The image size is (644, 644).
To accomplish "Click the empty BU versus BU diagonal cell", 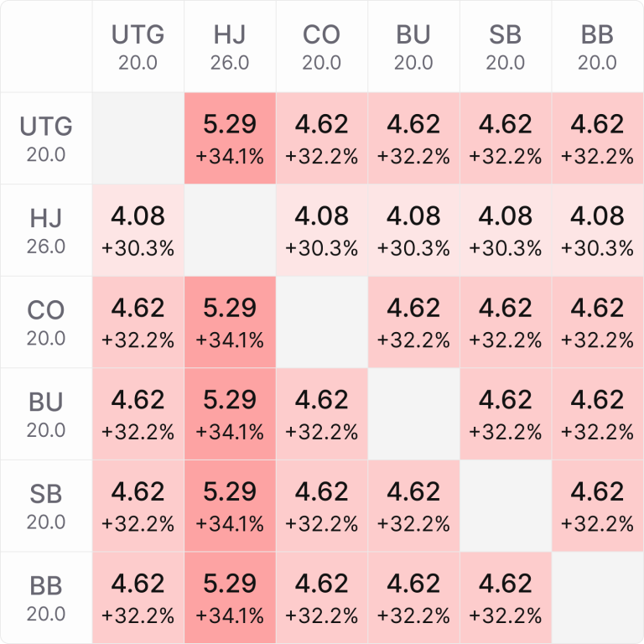I will (413, 414).
